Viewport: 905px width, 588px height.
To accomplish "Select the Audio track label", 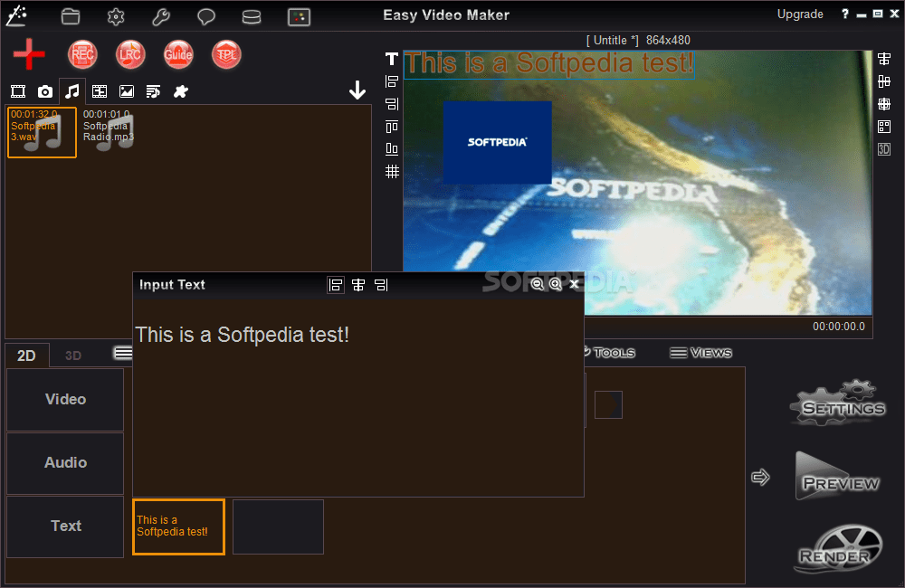I will click(x=64, y=463).
